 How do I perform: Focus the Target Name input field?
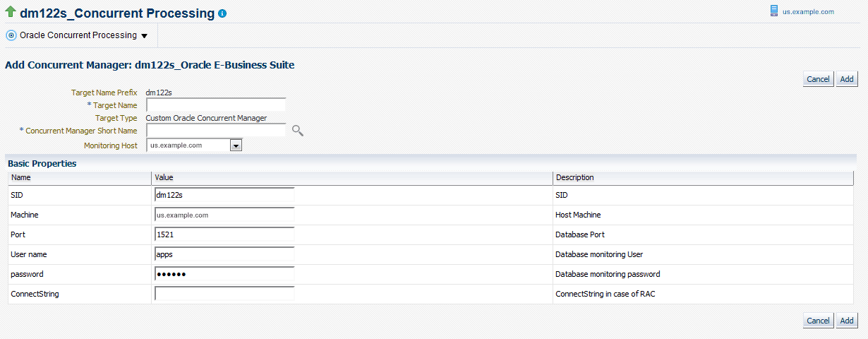[216, 105]
